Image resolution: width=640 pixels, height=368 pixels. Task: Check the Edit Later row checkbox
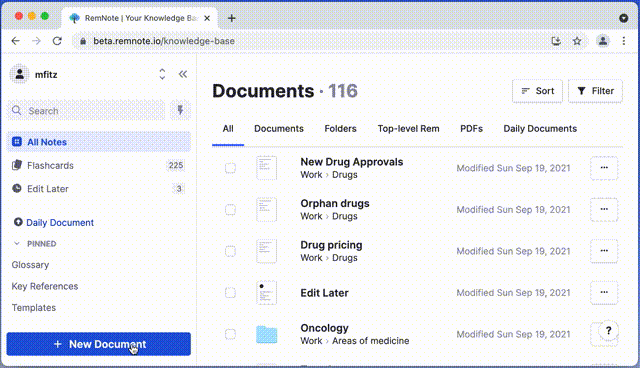coord(230,293)
